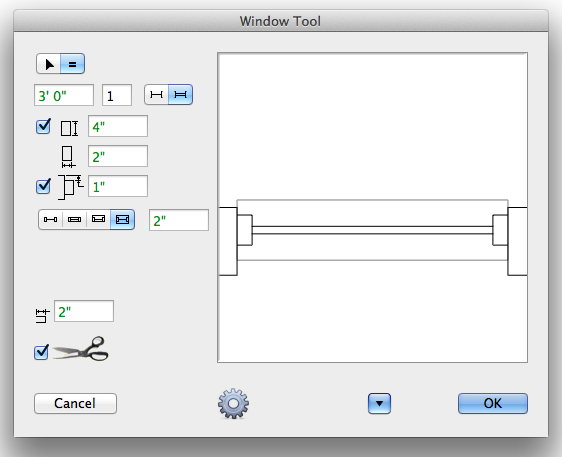Screen dimensions: 562x457
Task: Select the equals sign mode button
Action: pyautogui.click(x=72, y=64)
